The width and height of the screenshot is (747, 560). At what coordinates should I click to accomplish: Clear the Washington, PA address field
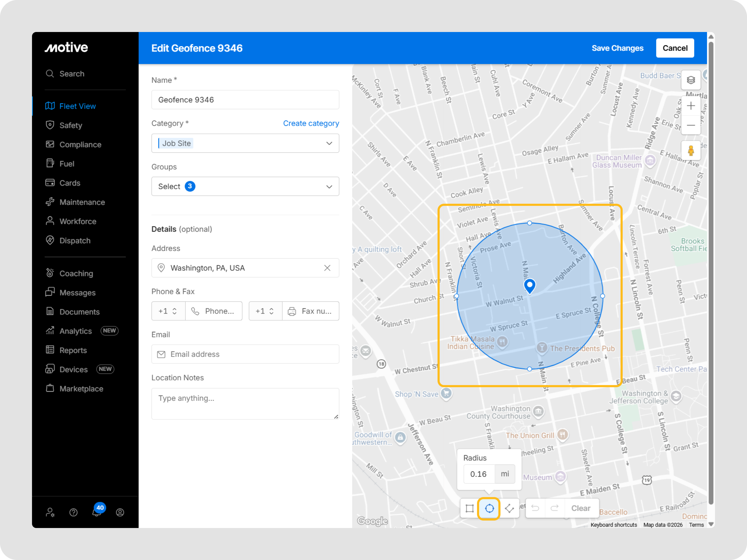[x=327, y=268]
